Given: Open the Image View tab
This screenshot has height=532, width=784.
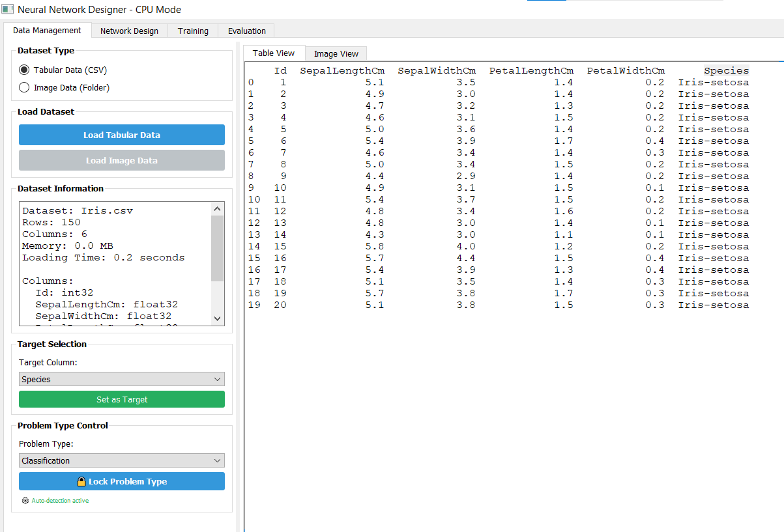Looking at the screenshot, I should (336, 53).
